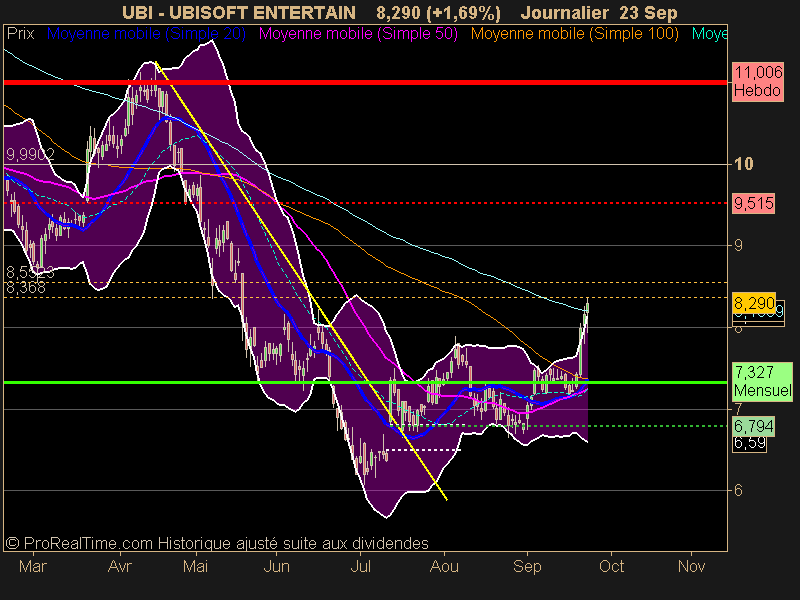Click the ProRealTime.com copyright notice
The height and width of the screenshot is (600, 800).
click(217, 543)
